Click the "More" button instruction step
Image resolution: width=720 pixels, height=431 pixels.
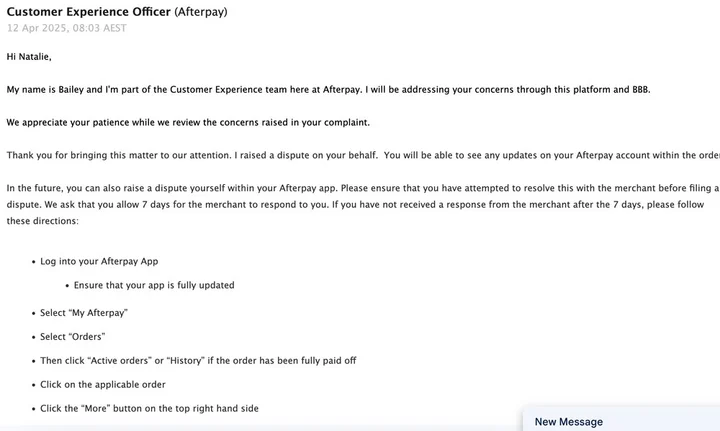(150, 408)
